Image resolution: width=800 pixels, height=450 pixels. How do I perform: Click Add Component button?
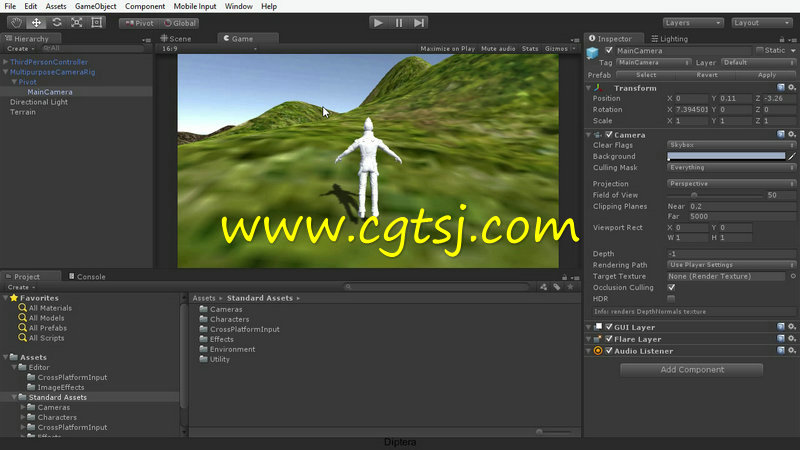692,369
